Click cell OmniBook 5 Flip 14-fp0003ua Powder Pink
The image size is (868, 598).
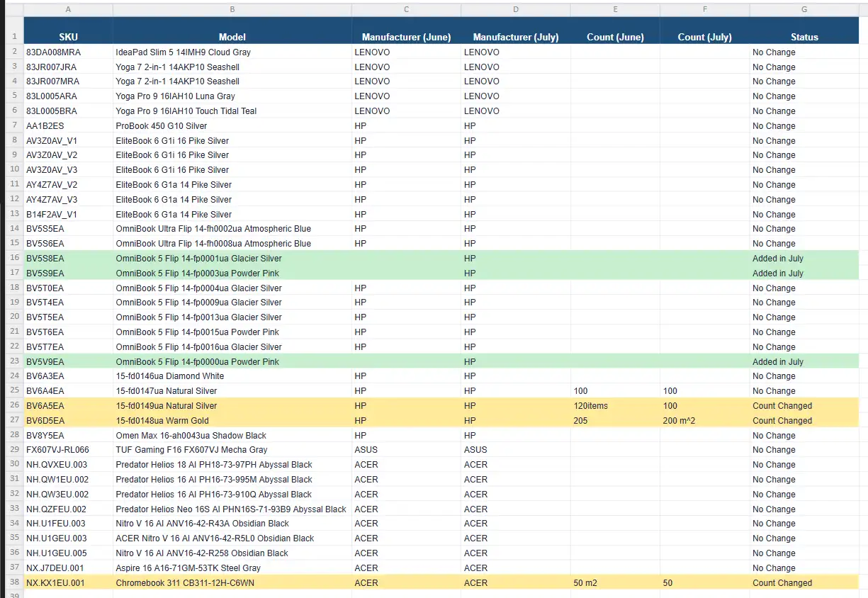point(232,273)
